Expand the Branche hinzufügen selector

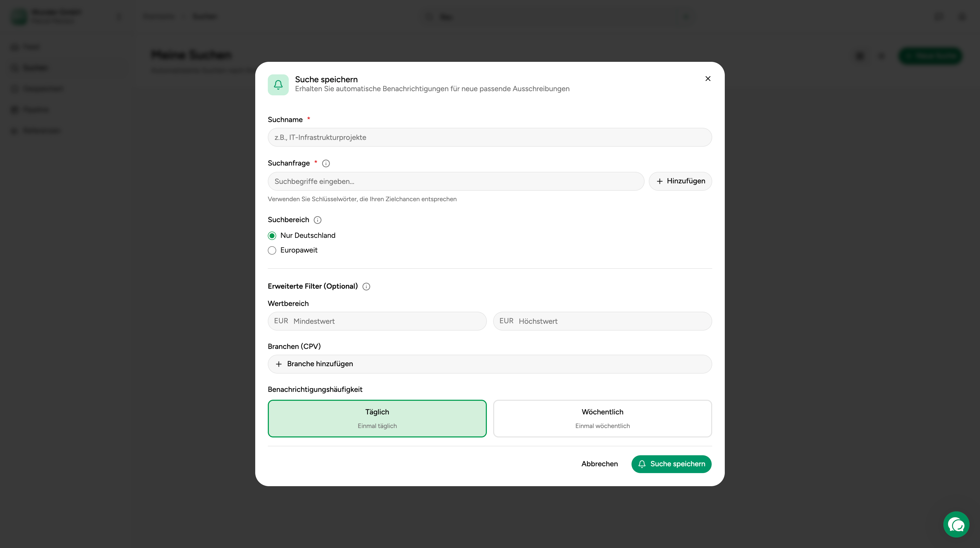click(490, 364)
